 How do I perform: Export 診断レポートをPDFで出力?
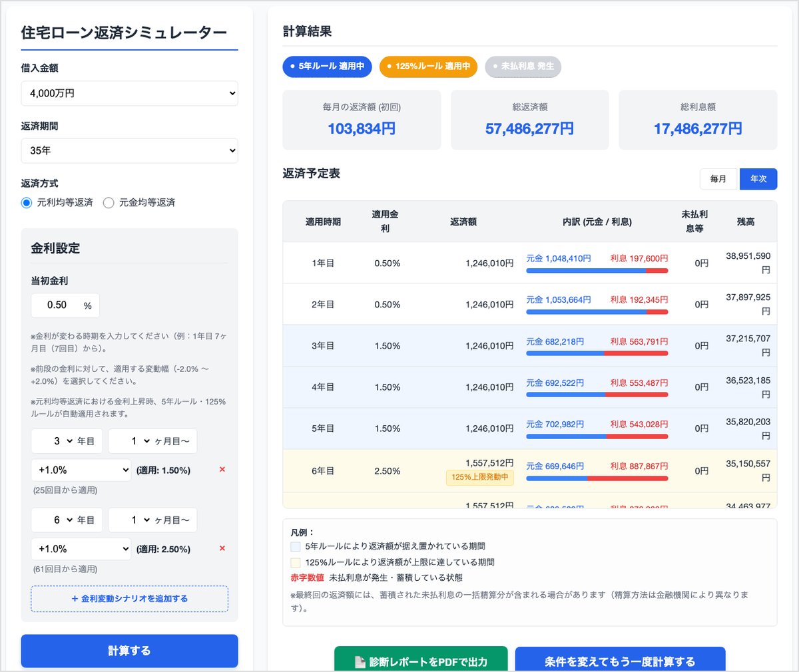[421, 660]
